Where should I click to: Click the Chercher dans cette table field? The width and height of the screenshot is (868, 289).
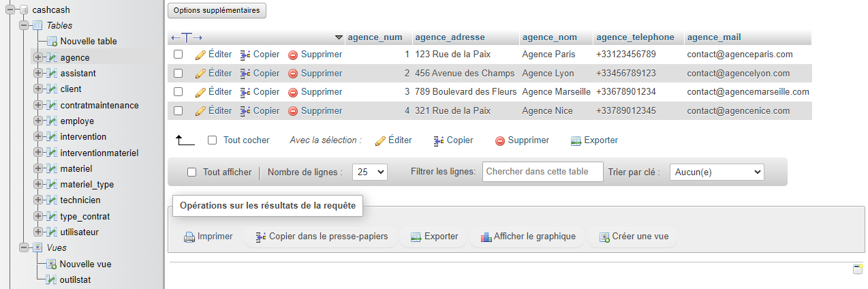pyautogui.click(x=543, y=172)
